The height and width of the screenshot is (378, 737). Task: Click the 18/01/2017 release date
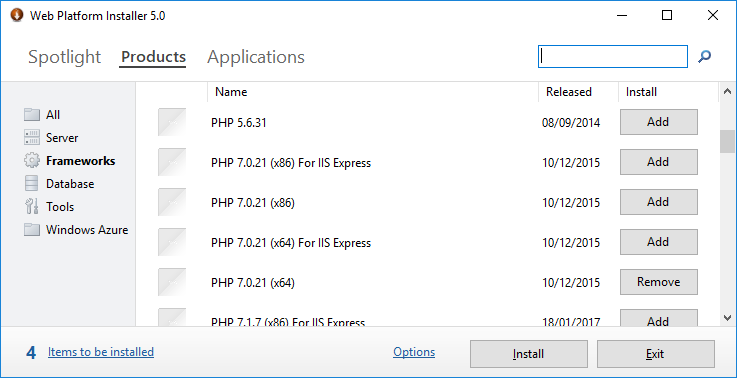571,322
